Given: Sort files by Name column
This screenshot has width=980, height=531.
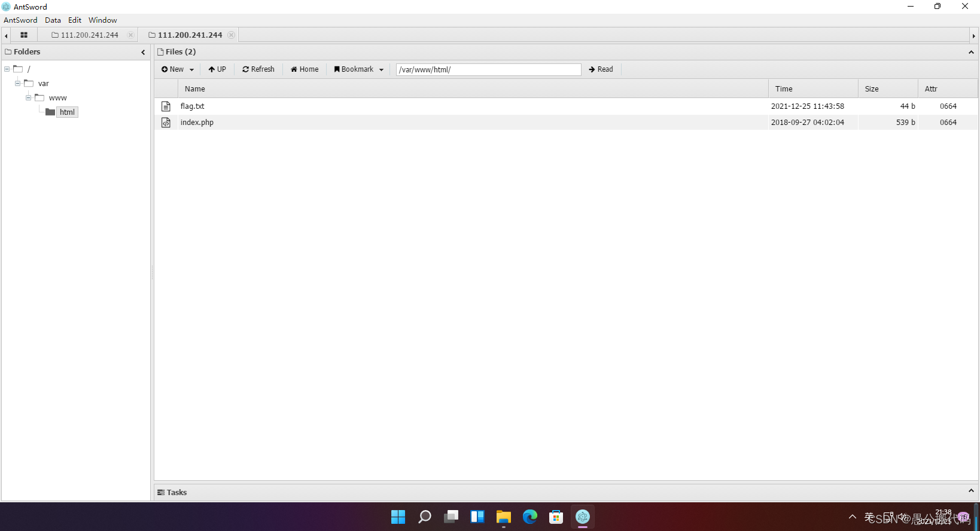Looking at the screenshot, I should [x=473, y=89].
